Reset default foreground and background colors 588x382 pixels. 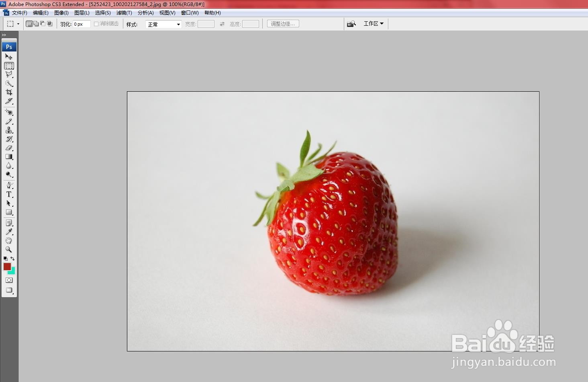(x=6, y=259)
